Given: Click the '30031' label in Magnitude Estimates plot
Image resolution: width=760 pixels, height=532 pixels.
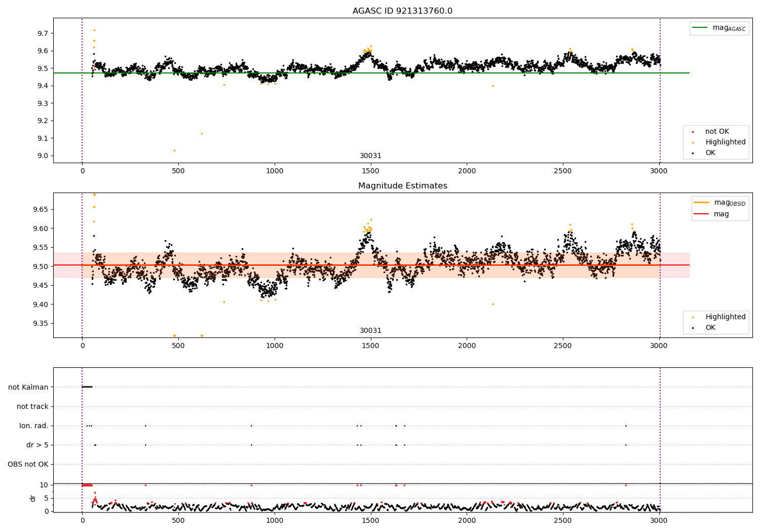Looking at the screenshot, I should pyautogui.click(x=371, y=331).
